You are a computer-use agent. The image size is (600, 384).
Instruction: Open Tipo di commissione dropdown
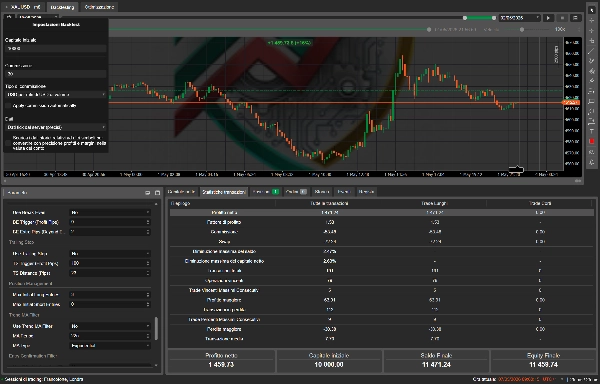pos(55,94)
